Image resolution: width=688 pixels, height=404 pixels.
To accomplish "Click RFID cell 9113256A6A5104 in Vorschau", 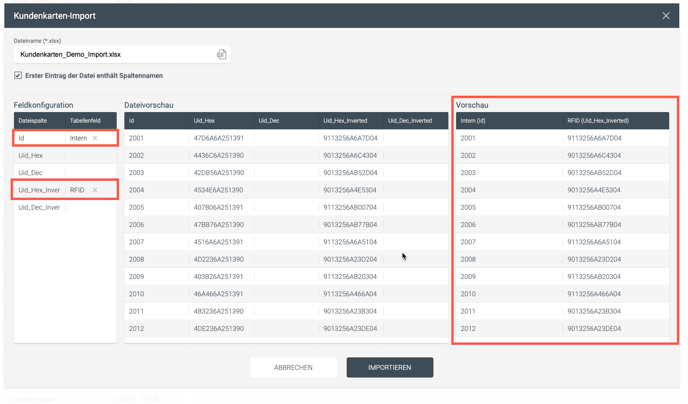I will pyautogui.click(x=594, y=242).
